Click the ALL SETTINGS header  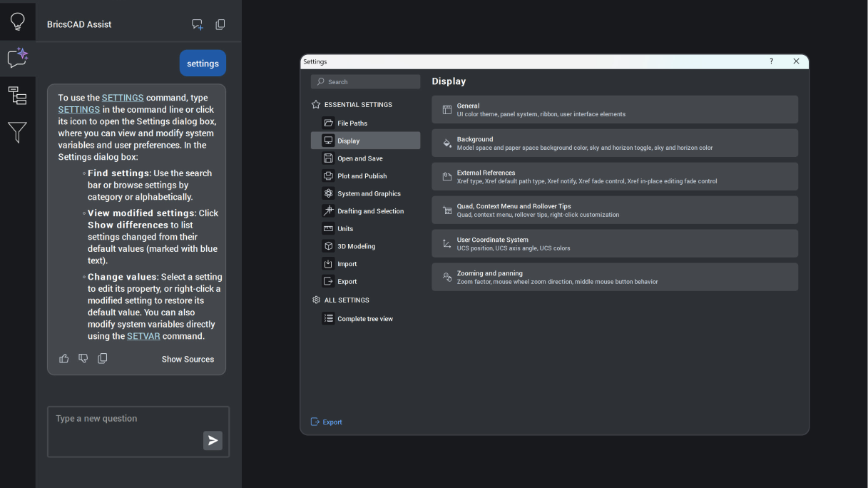[x=347, y=300]
